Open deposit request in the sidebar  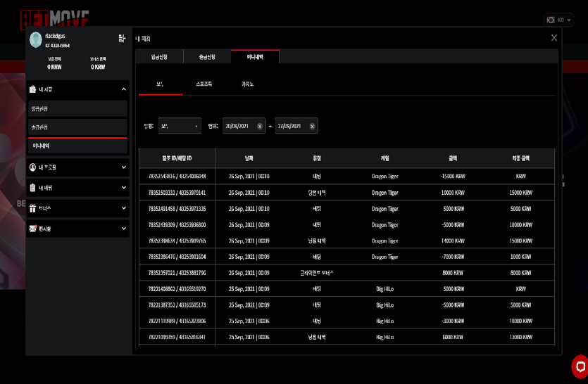tap(77, 108)
